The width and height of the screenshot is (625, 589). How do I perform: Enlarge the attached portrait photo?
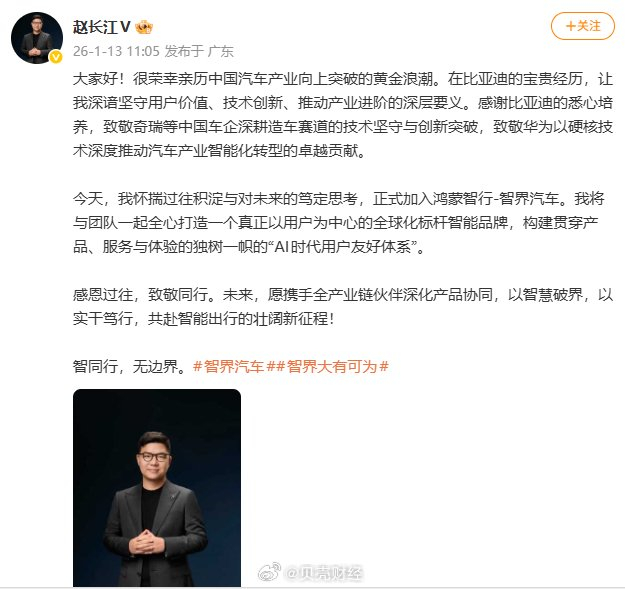click(x=157, y=487)
